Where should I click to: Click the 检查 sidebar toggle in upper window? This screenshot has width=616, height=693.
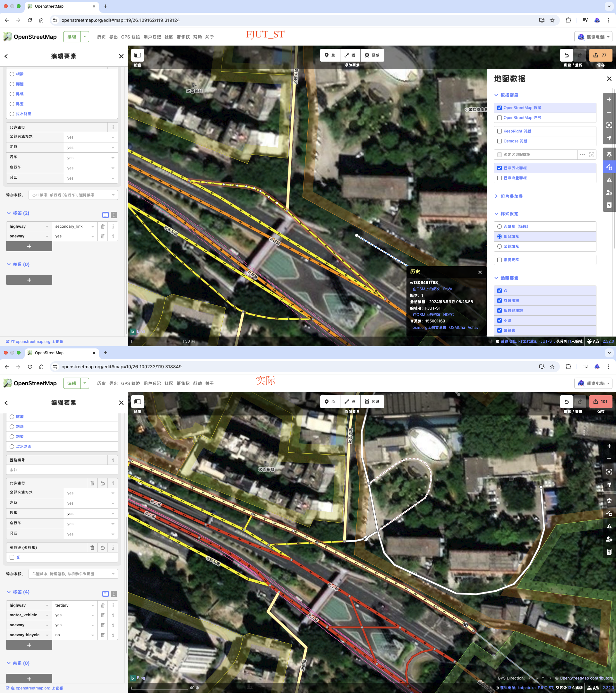pyautogui.click(x=138, y=55)
